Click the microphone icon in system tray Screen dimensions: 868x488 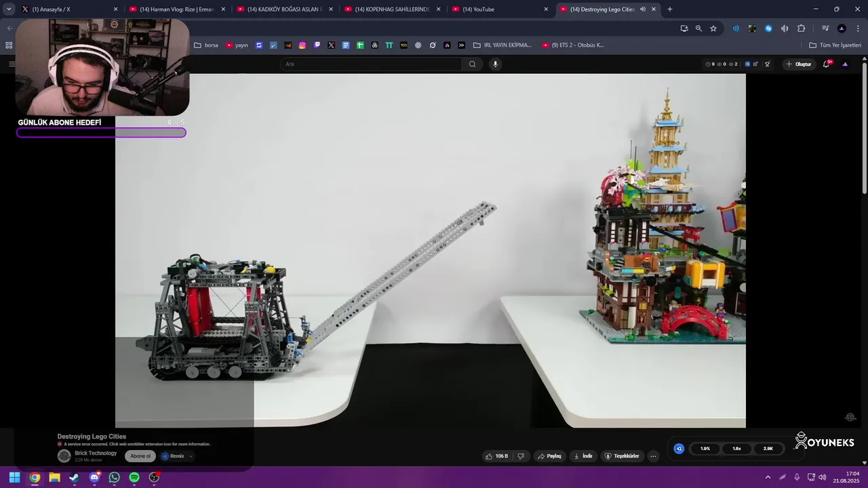tap(797, 477)
